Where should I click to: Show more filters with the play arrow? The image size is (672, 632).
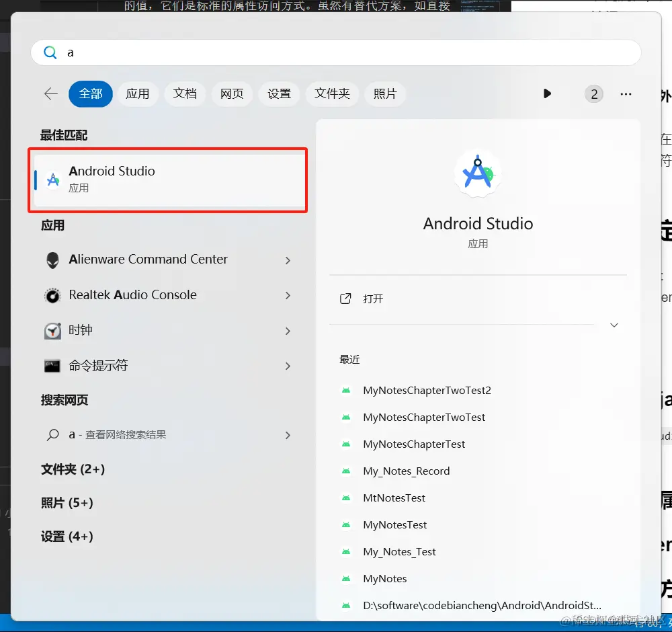[547, 93]
